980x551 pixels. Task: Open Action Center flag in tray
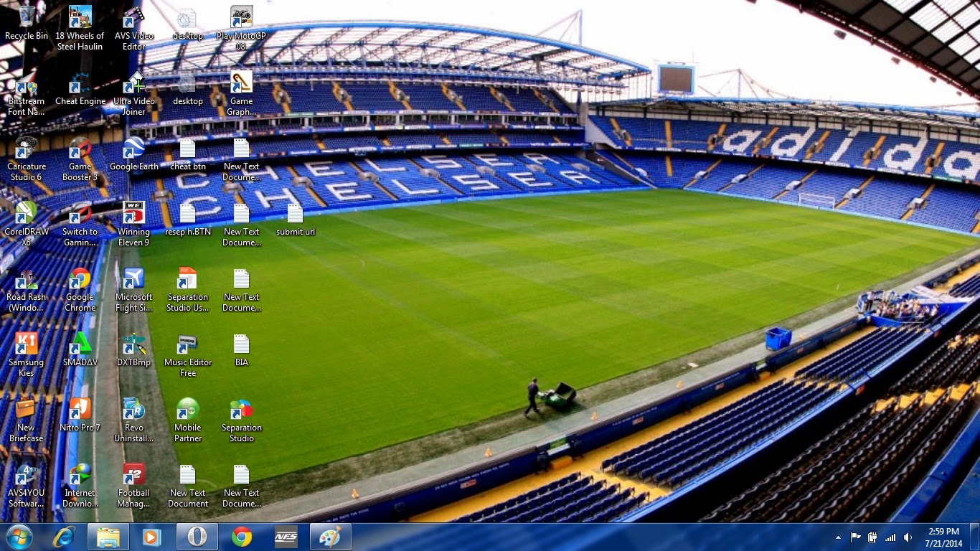tap(856, 537)
